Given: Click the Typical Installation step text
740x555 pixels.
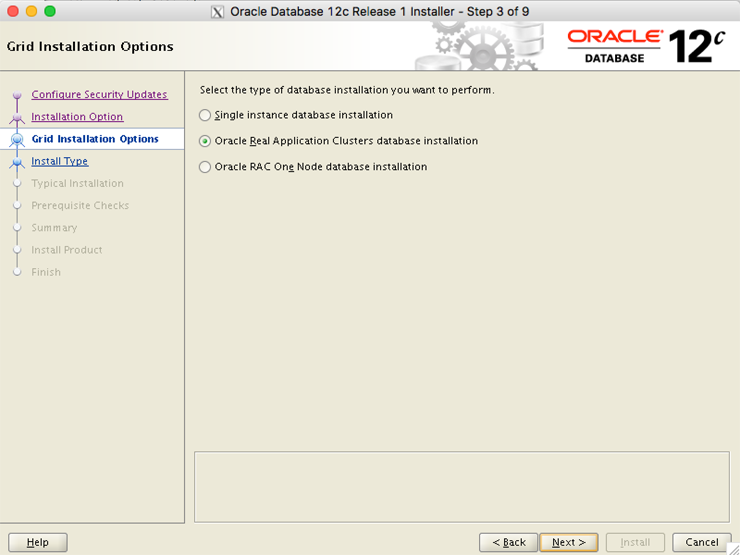Looking at the screenshot, I should [x=77, y=183].
